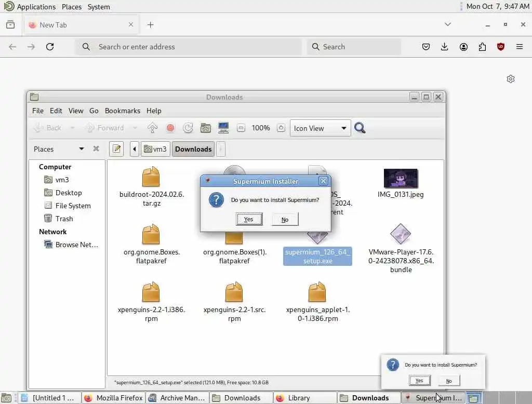This screenshot has width=532, height=404.
Task: Reset zoom at 100% label
Action: click(261, 128)
